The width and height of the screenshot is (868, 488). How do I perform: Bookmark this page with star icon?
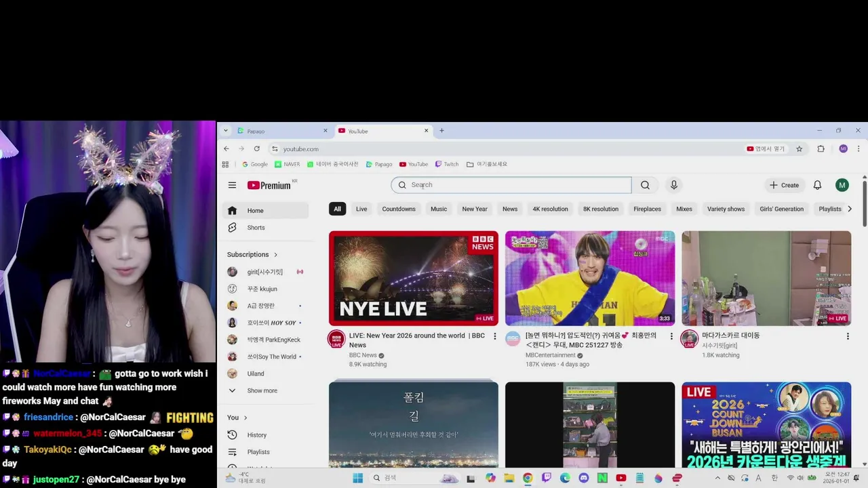pos(800,149)
